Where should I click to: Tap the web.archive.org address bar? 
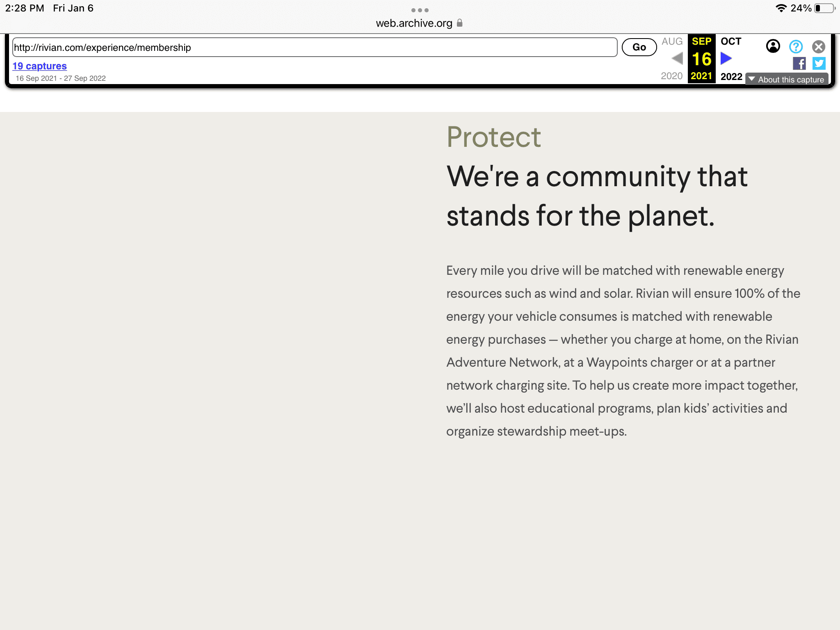420,23
